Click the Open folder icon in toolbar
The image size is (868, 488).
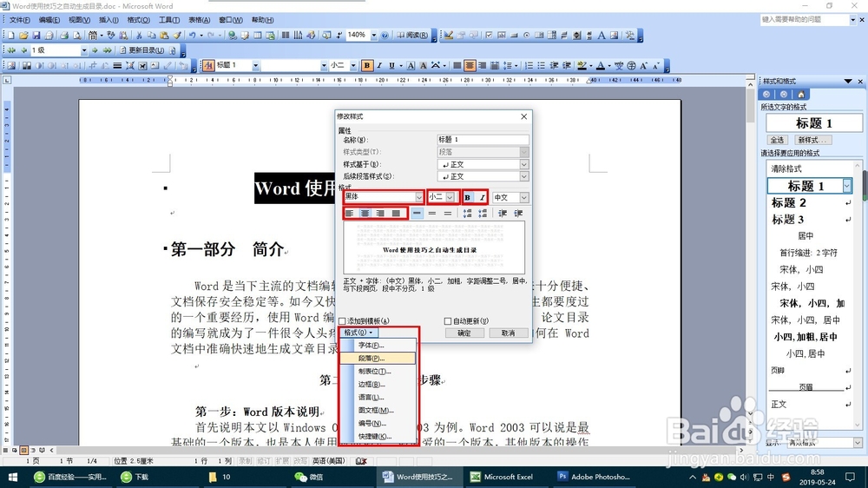23,36
